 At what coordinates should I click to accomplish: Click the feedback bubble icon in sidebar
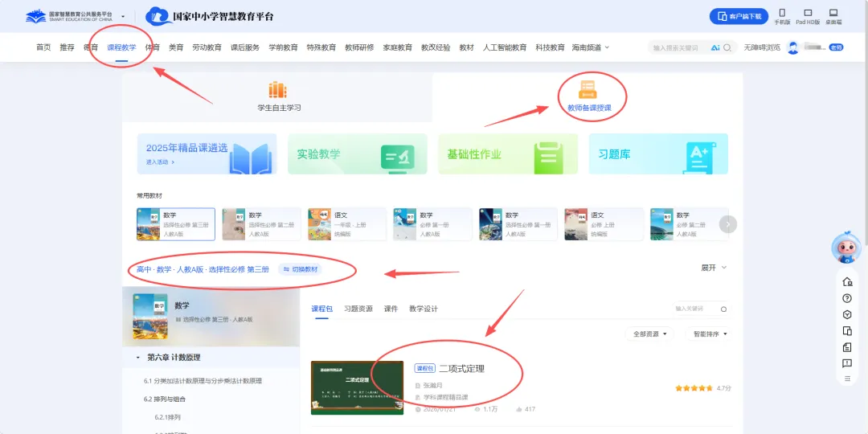pos(846,363)
